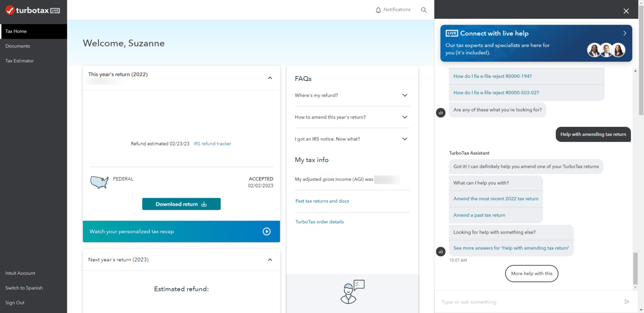644x313 pixels.
Task: Click the Download return button
Action: coord(181,204)
